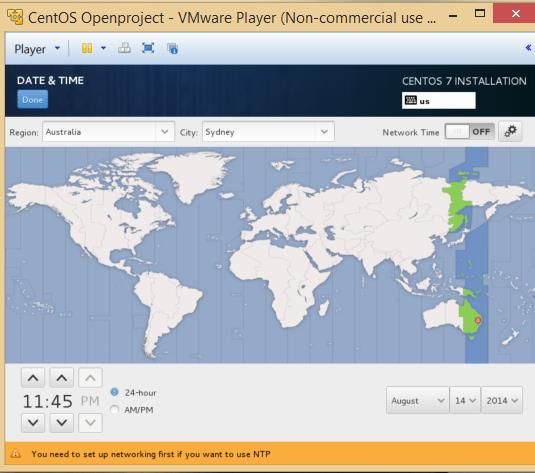Click Sydney's location marker on the map
The width and height of the screenshot is (535, 473).
pyautogui.click(x=478, y=320)
